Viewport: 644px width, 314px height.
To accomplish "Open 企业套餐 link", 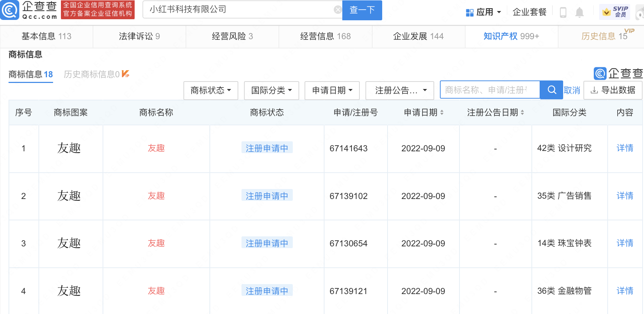I will tap(529, 12).
